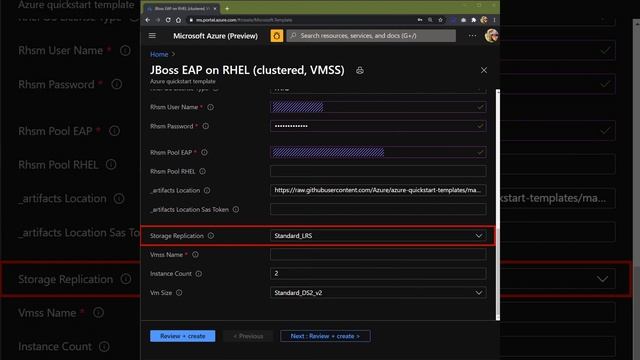Click the _artifacts Location Sas Token field
Viewport: 640px width, 360px height.
pyautogui.click(x=378, y=209)
